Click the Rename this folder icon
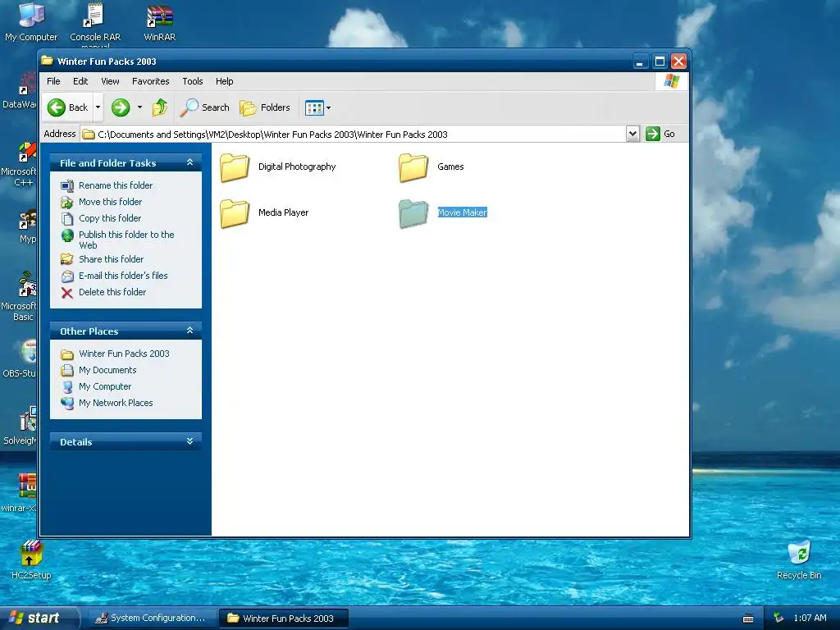 67,186
